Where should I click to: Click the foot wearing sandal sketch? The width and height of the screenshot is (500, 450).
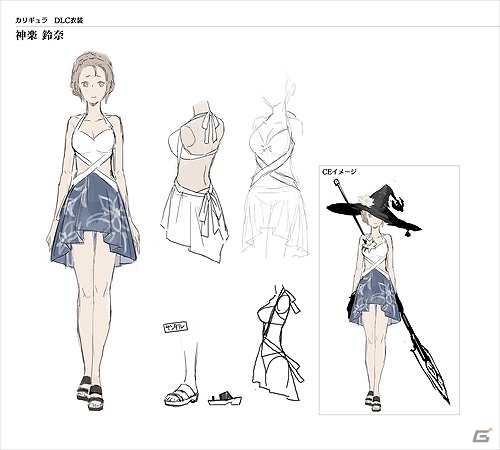click(182, 367)
